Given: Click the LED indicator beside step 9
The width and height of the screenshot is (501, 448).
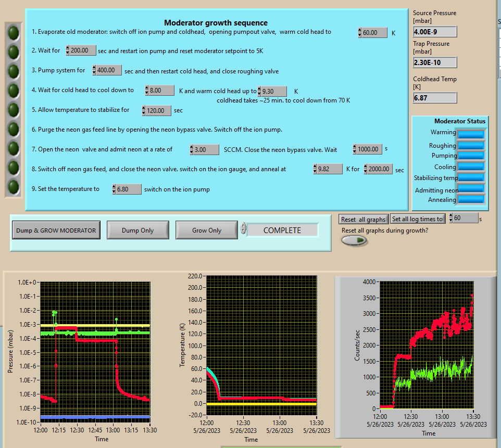Looking at the screenshot, I should 14,186.
